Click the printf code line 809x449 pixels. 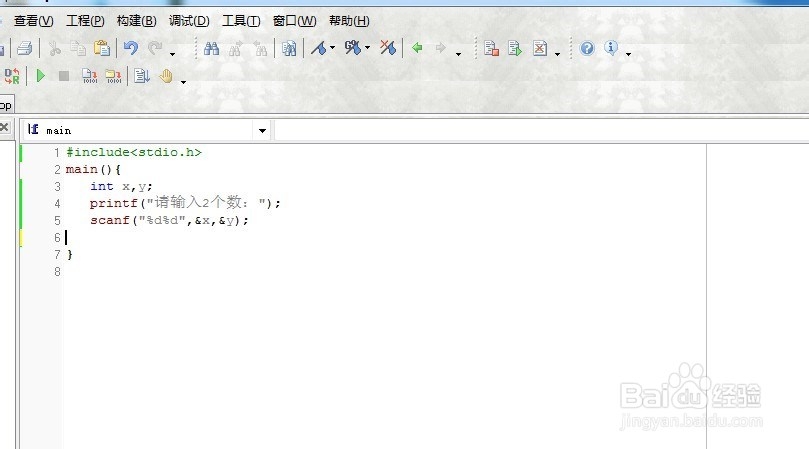click(x=185, y=203)
